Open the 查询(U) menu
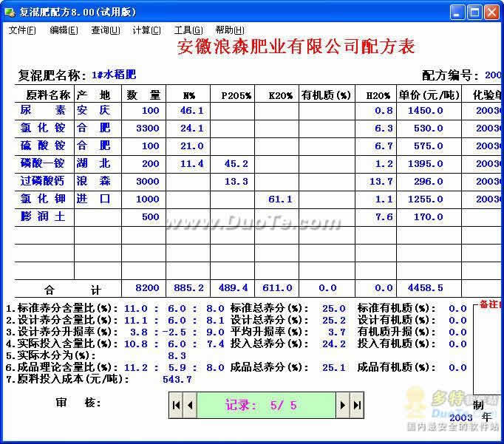The height and width of the screenshot is (444, 504). coord(106,30)
